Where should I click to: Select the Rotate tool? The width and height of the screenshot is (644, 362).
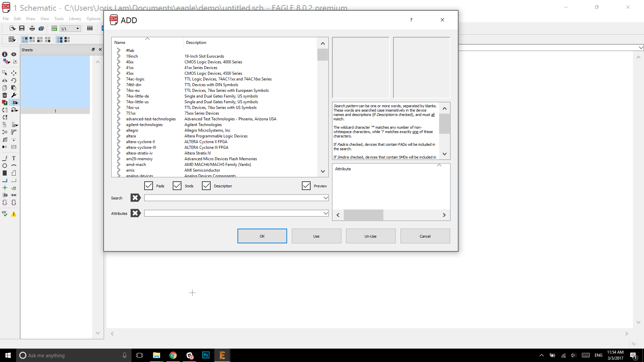[x=14, y=80]
